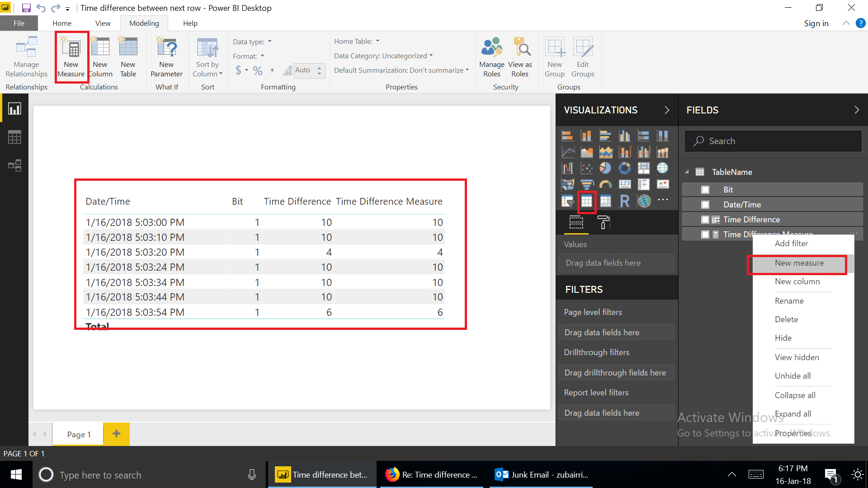Click the New Table ribbon button
This screenshot has width=868, height=488.
[x=128, y=57]
